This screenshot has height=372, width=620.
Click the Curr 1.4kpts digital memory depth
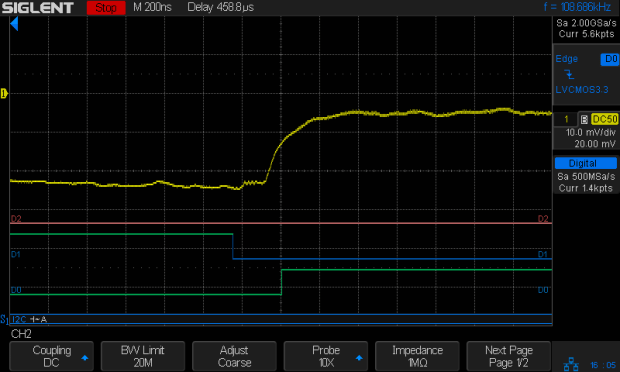586,188
